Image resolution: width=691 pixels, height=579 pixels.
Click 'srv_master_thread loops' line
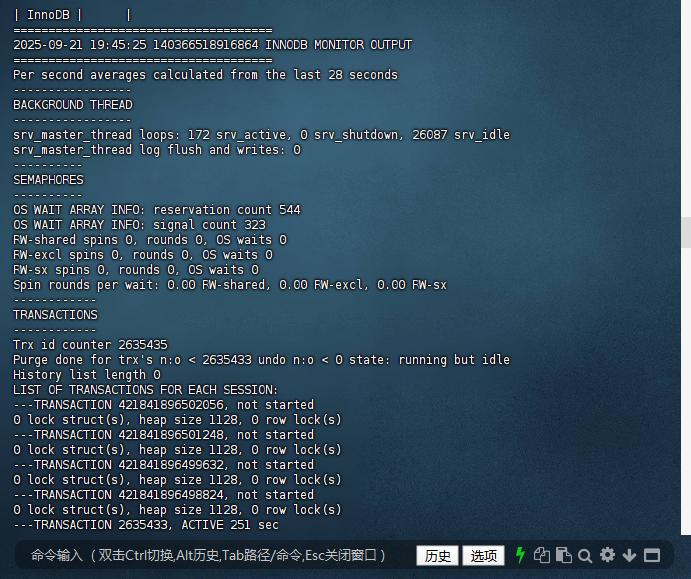[261, 135]
